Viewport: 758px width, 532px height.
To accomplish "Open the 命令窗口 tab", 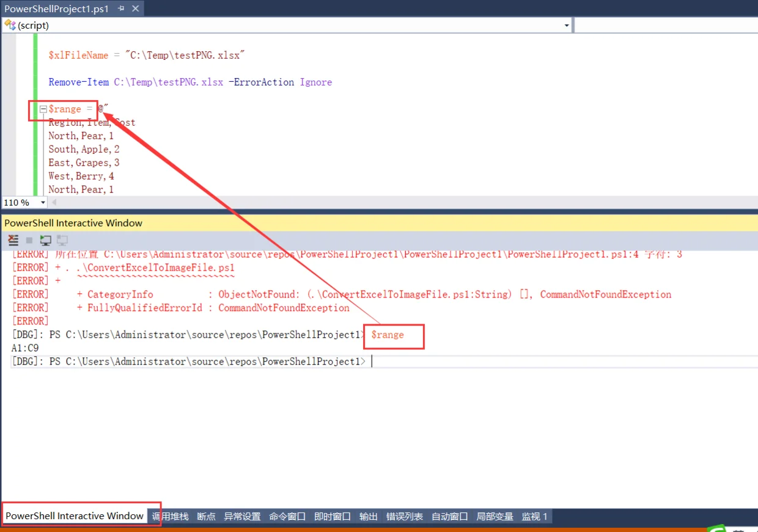I will (x=287, y=517).
